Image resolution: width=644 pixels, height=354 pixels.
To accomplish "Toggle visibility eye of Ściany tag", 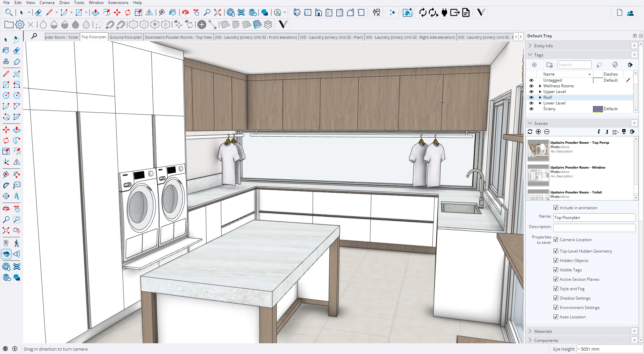I will click(531, 109).
